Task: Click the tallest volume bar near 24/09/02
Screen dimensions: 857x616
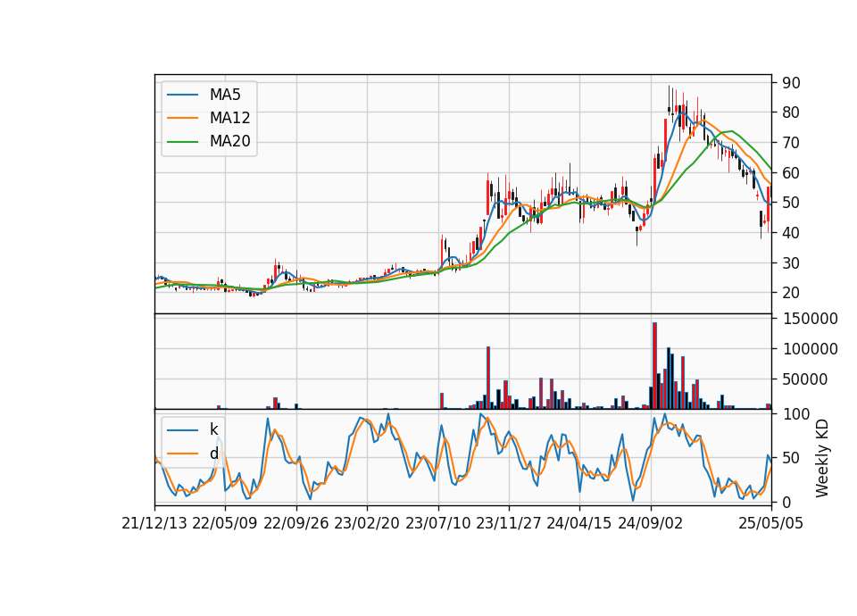Action: [654, 366]
